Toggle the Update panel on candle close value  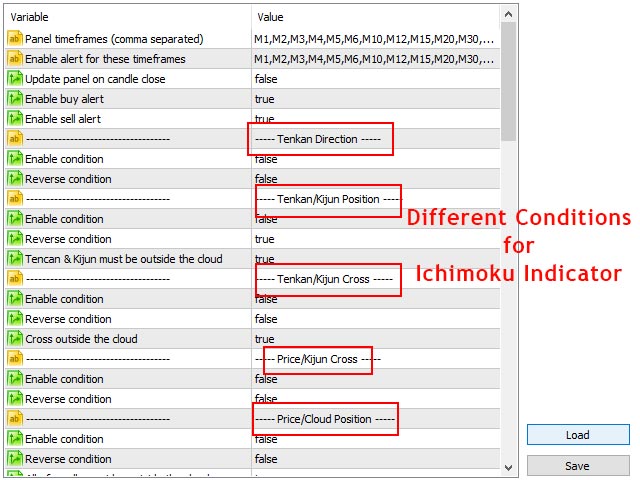(x=266, y=79)
